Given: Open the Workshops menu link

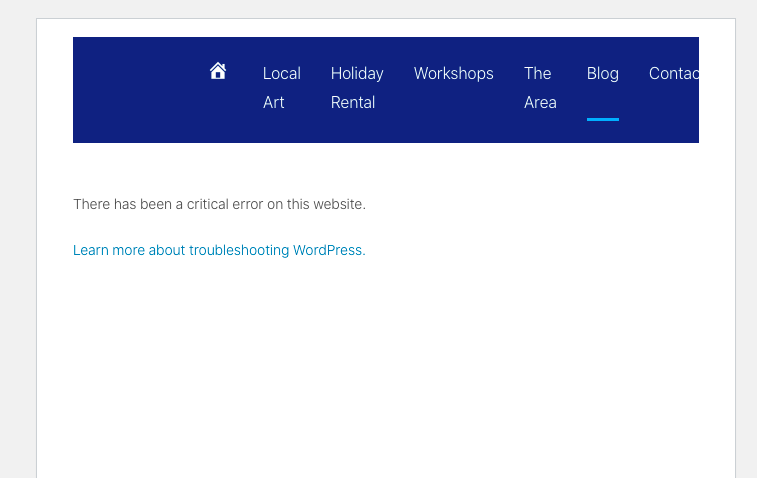Looking at the screenshot, I should point(453,73).
